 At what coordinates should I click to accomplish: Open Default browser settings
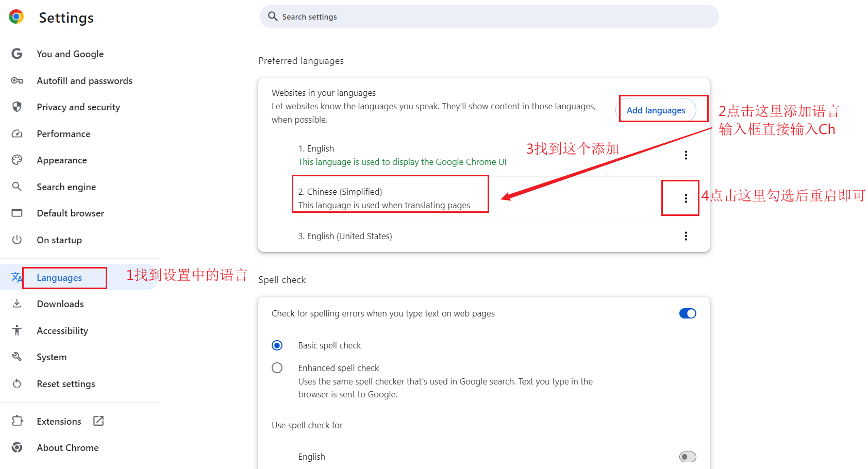[x=71, y=213]
